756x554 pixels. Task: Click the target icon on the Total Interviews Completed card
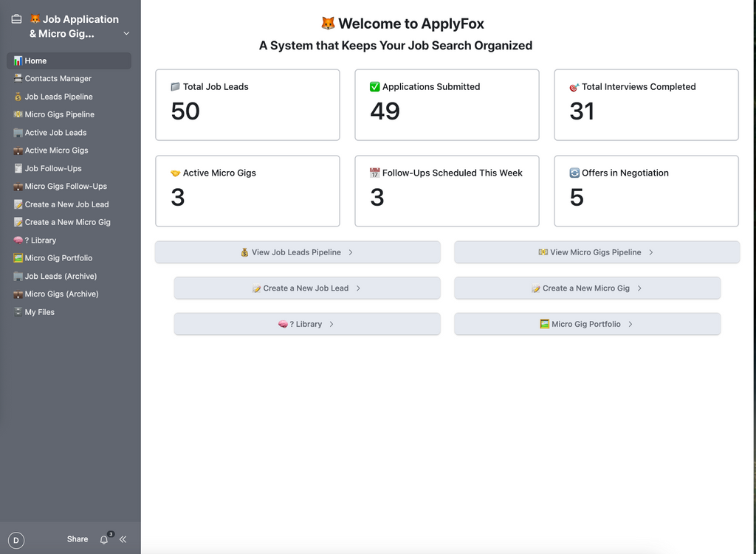(x=574, y=87)
